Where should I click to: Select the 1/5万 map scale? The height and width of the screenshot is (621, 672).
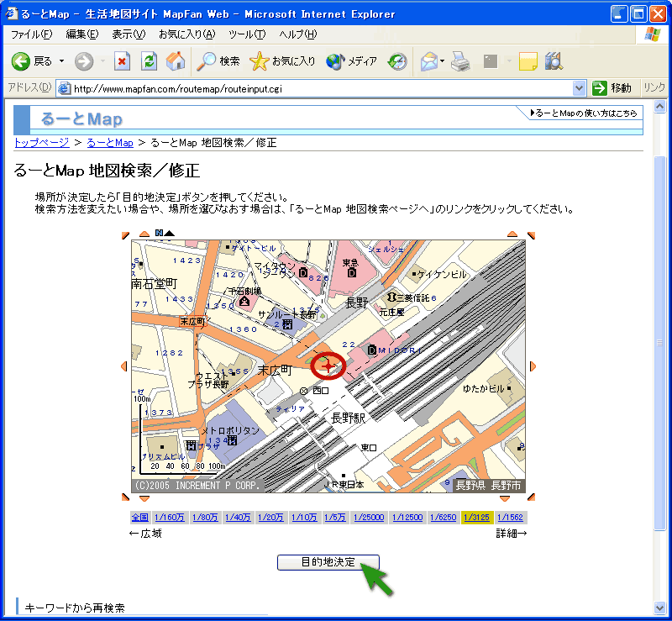point(334,517)
